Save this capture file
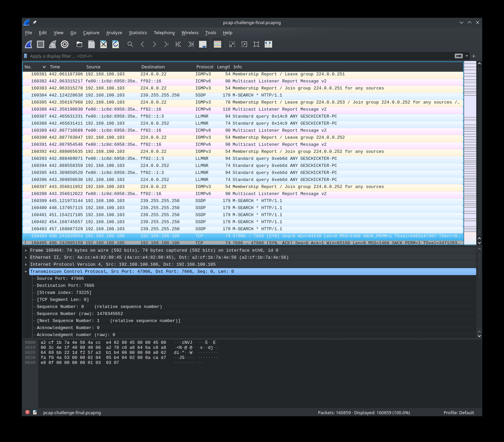 91,44
